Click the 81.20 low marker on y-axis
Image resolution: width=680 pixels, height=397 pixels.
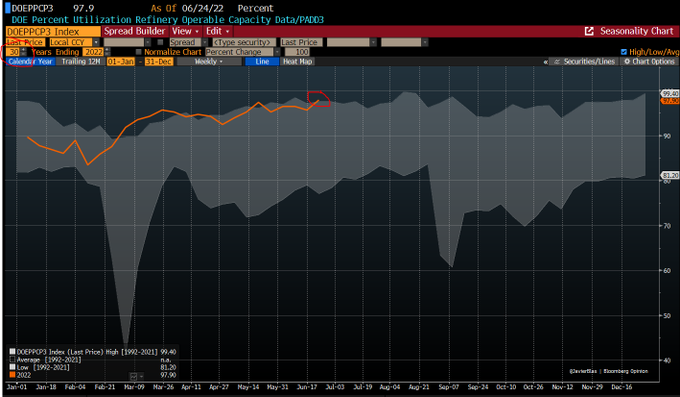click(x=670, y=175)
